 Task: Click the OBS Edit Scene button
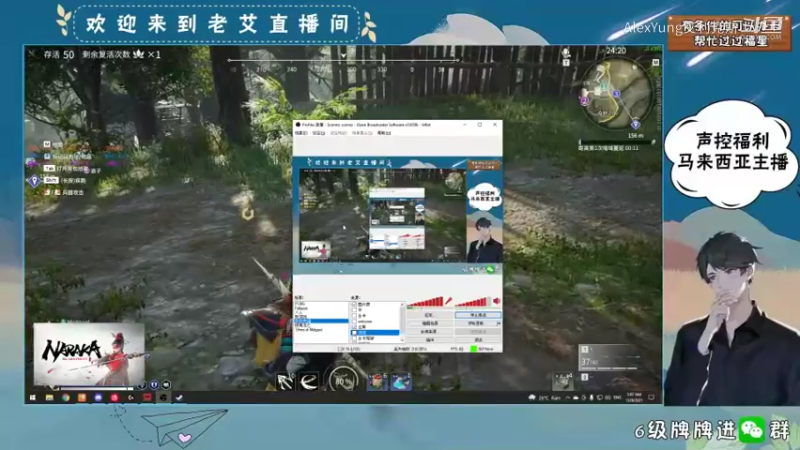pos(430,323)
